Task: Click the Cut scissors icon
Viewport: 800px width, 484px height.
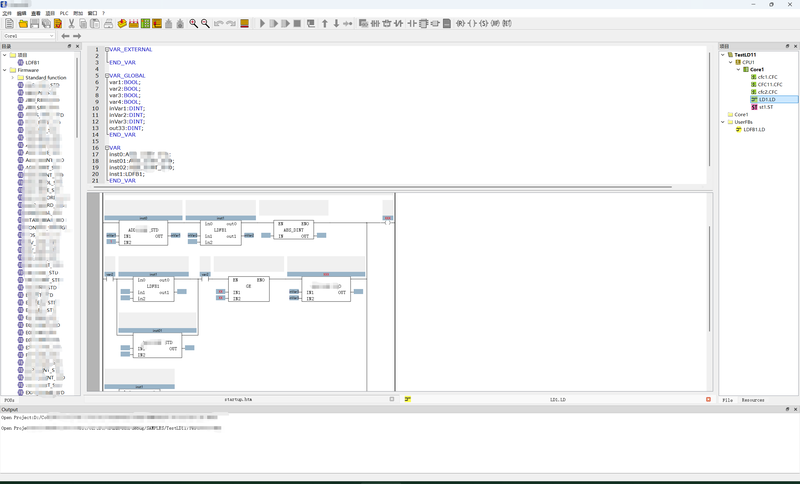Action: [x=69, y=23]
